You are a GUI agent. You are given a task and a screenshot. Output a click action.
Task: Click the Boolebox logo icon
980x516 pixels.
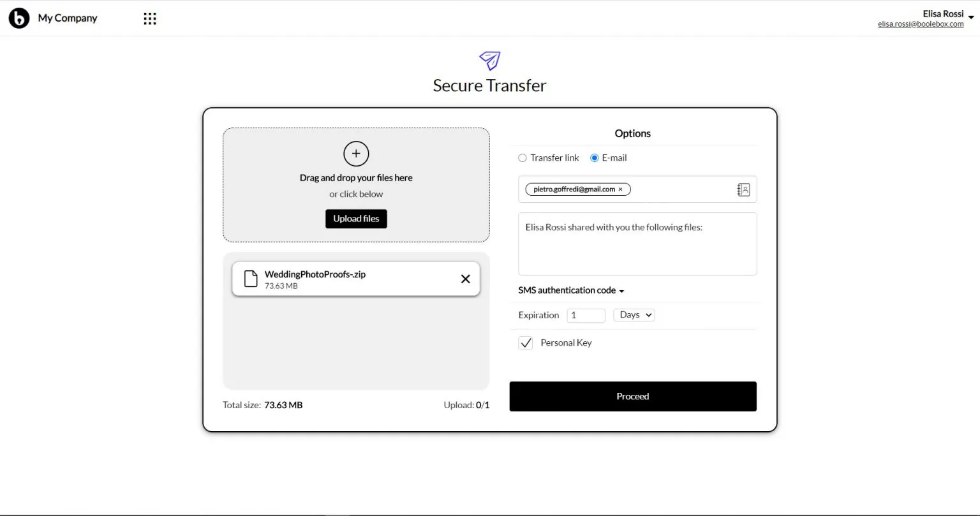click(19, 18)
